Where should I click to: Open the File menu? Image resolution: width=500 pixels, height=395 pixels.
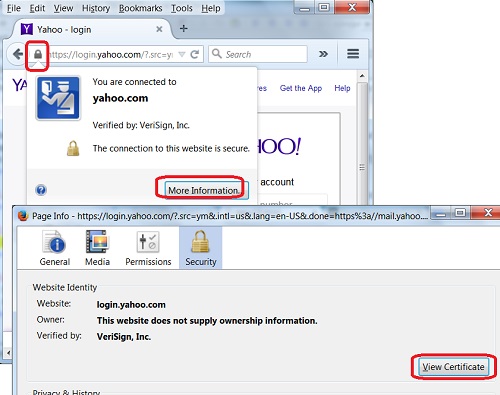click(14, 8)
